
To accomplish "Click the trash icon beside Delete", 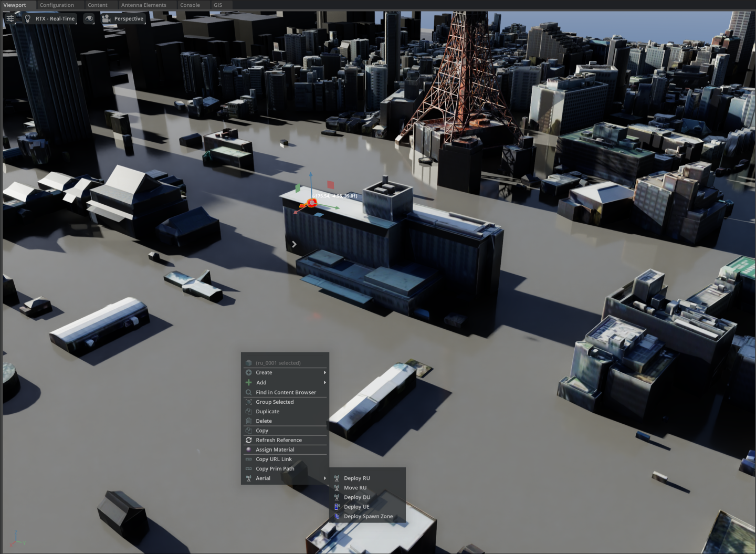I will pos(249,421).
